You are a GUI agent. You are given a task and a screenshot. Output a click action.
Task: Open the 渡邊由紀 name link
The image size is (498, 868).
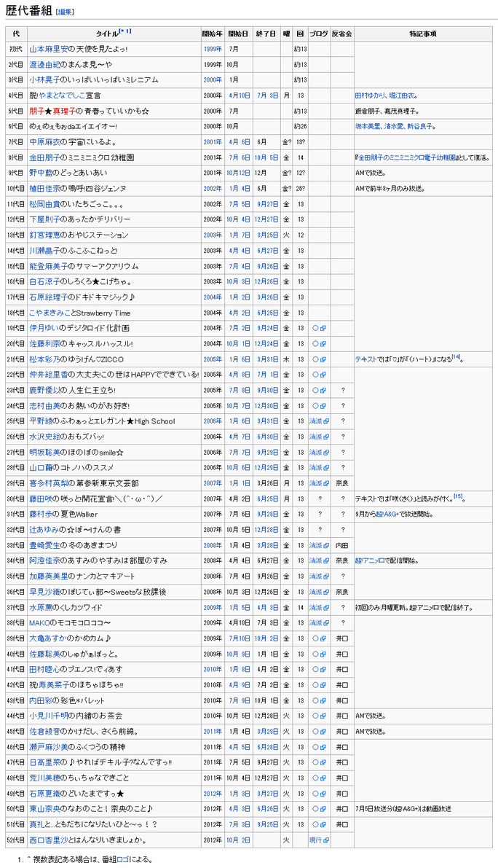tap(45, 65)
